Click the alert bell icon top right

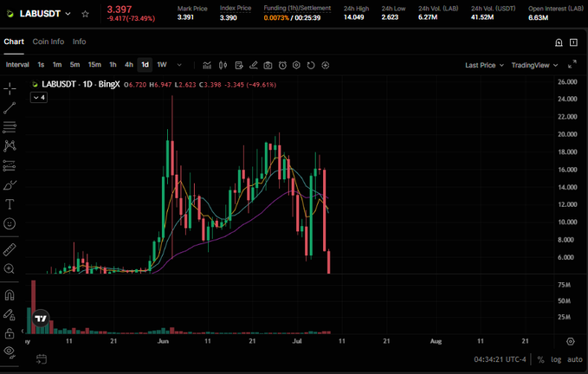tap(559, 42)
